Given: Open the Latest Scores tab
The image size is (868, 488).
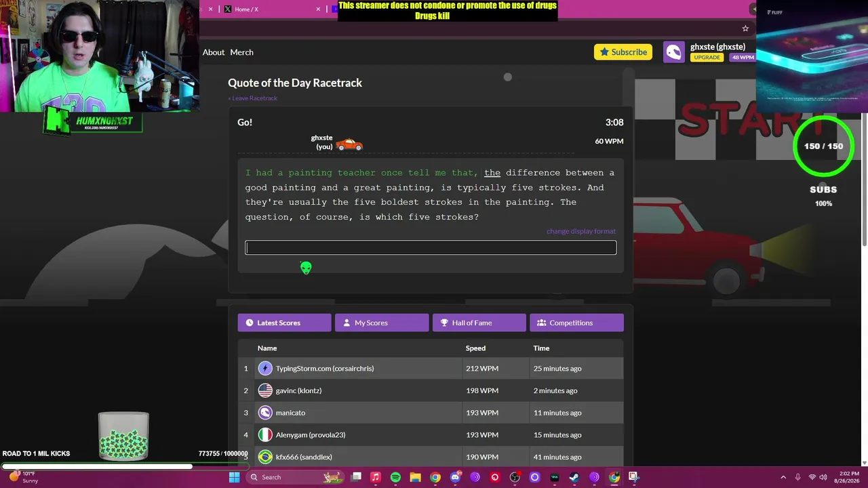Looking at the screenshot, I should click(x=284, y=323).
